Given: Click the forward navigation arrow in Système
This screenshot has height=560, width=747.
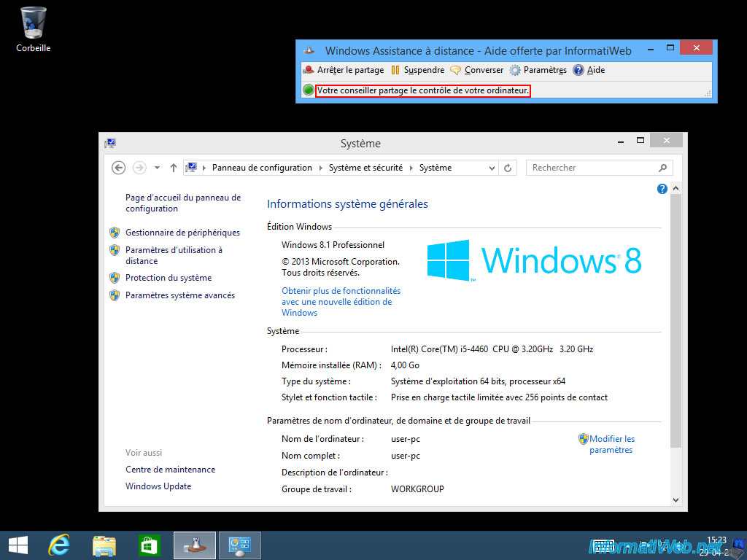Looking at the screenshot, I should tap(139, 168).
